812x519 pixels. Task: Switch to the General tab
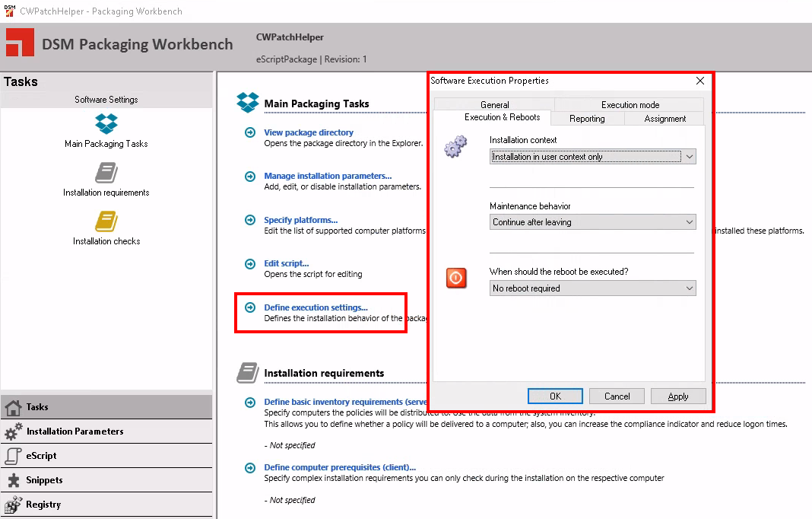coord(494,104)
